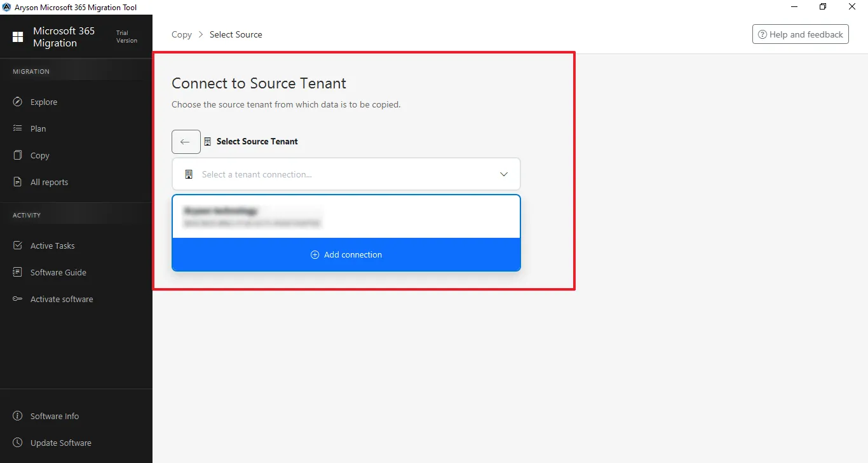Screen dimensions: 868x463
Task: Select the Active Tasks icon
Action: 18,245
